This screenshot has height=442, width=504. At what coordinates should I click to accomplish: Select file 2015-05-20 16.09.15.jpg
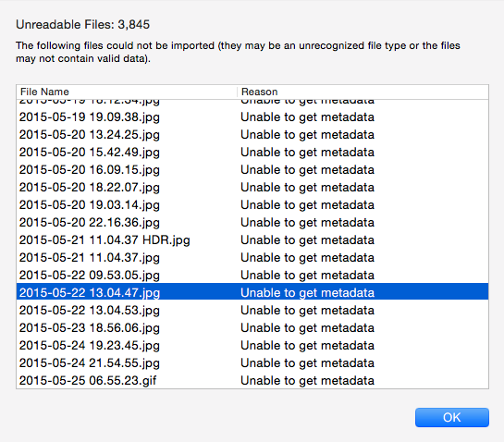pyautogui.click(x=252, y=170)
